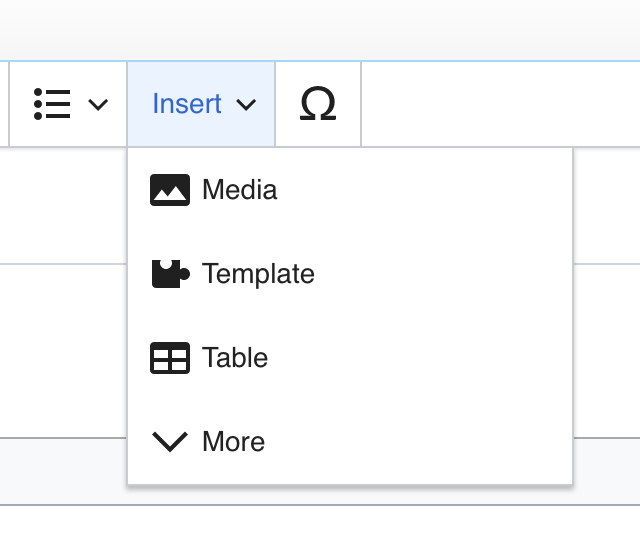Choose Table from the Insert menu
The height and width of the screenshot is (536, 640).
[235, 358]
